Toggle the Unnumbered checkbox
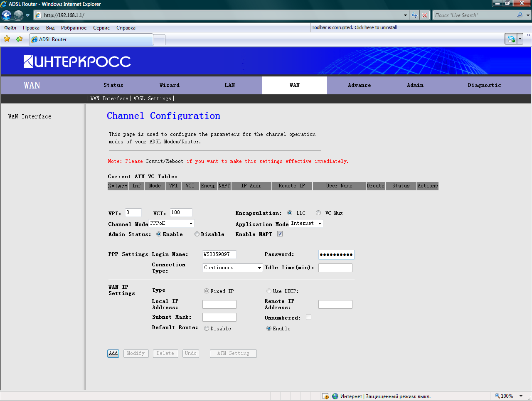The width and height of the screenshot is (532, 401). [x=309, y=317]
